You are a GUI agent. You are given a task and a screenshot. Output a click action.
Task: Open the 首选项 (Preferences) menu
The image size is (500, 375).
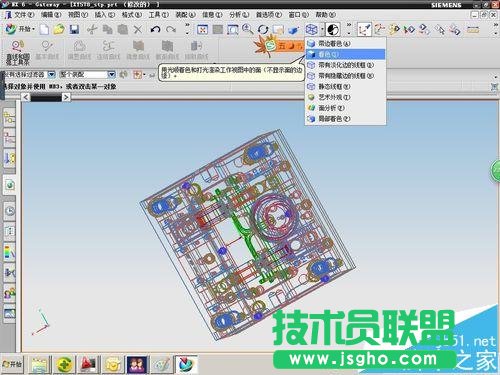point(268,15)
